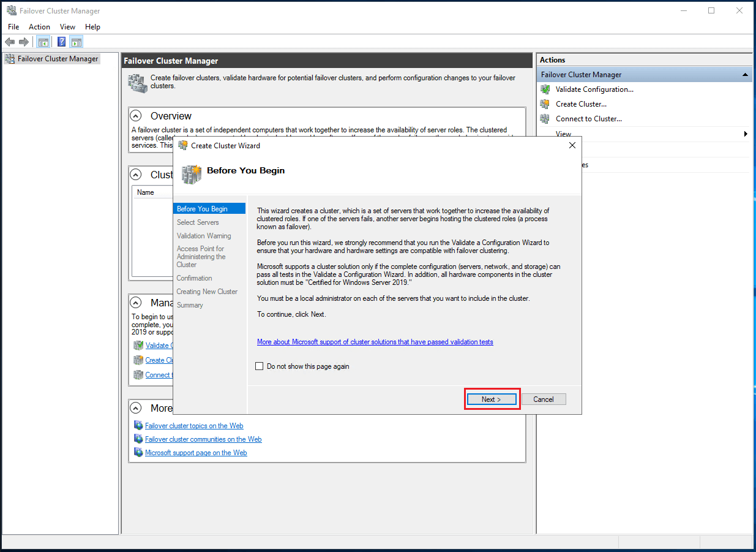Click the Back arrow toolbar icon
756x552 pixels.
coord(10,42)
